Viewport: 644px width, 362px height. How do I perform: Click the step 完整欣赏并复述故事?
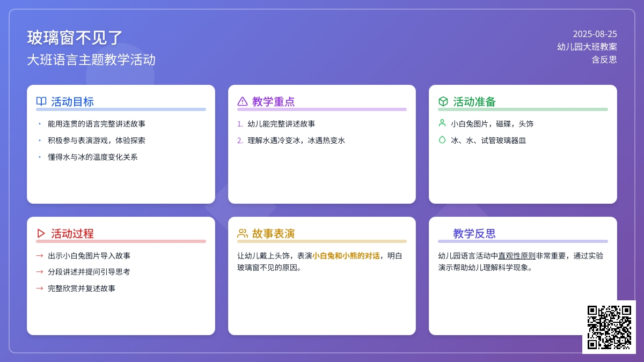pyautogui.click(x=82, y=289)
